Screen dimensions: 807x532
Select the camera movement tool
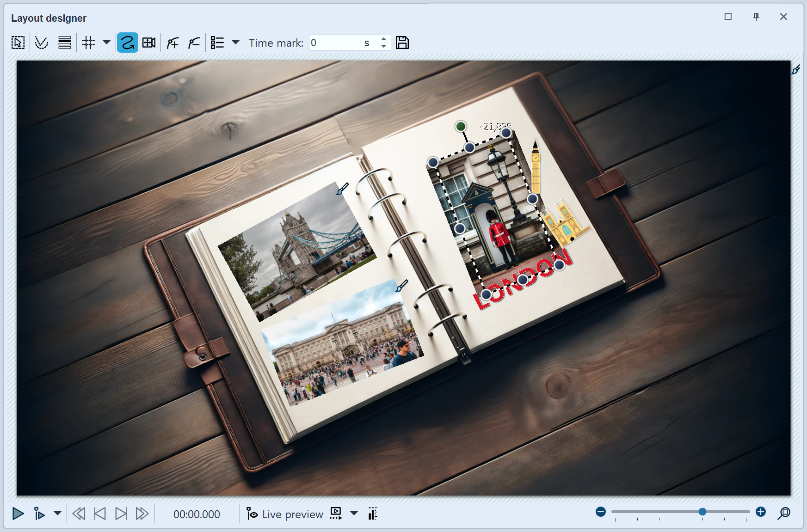[149, 43]
